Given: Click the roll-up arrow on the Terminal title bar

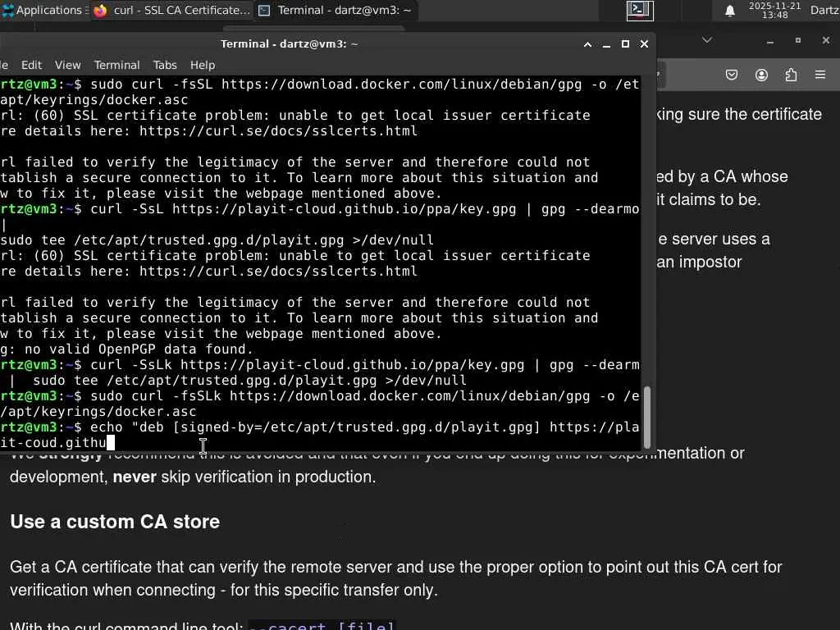Looking at the screenshot, I should click(x=587, y=44).
